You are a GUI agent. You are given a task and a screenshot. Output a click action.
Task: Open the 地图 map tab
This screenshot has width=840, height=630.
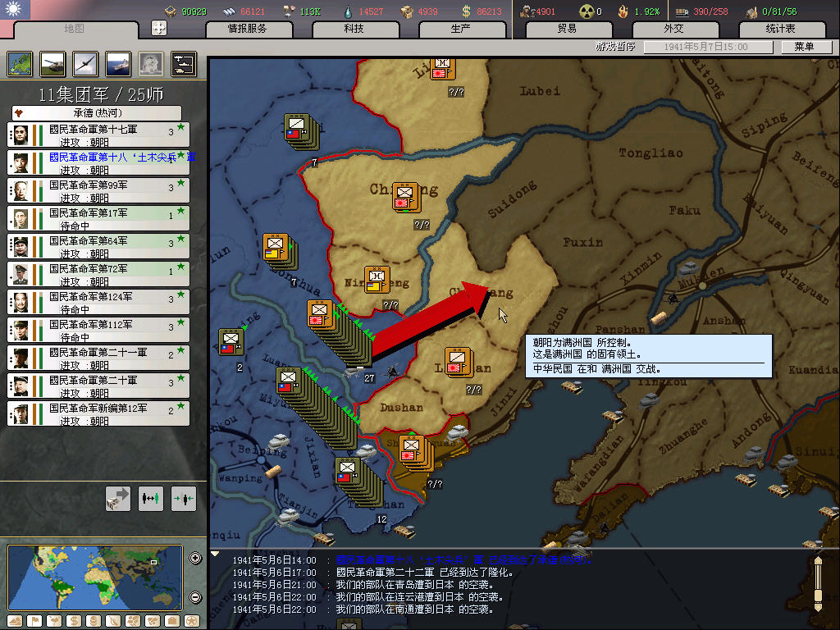pos(74,29)
